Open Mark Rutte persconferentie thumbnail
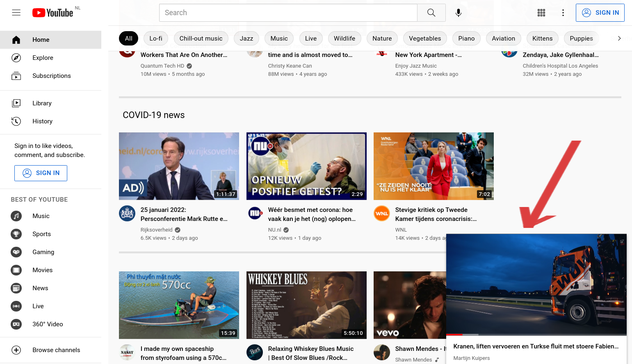The image size is (632, 364). (179, 166)
